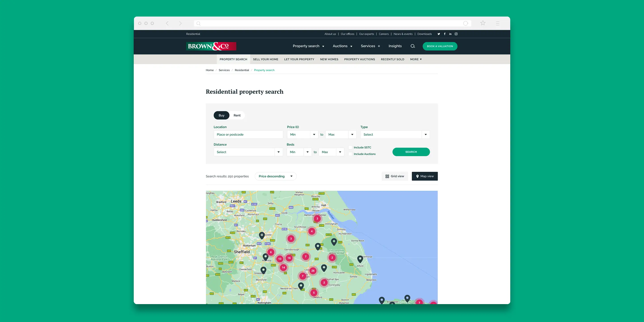Click the browser reload icon
644x322 pixels.
click(466, 23)
